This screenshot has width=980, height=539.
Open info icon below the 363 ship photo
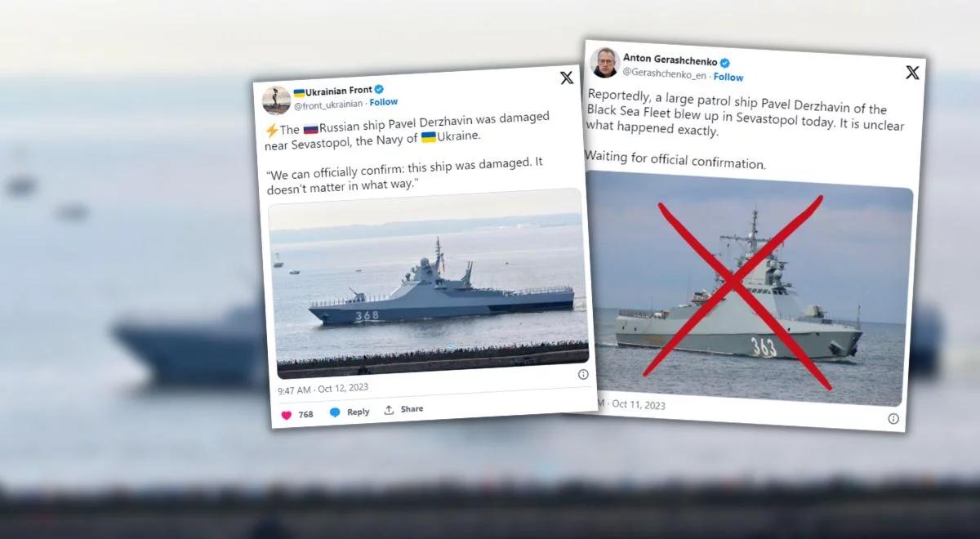[x=893, y=419]
